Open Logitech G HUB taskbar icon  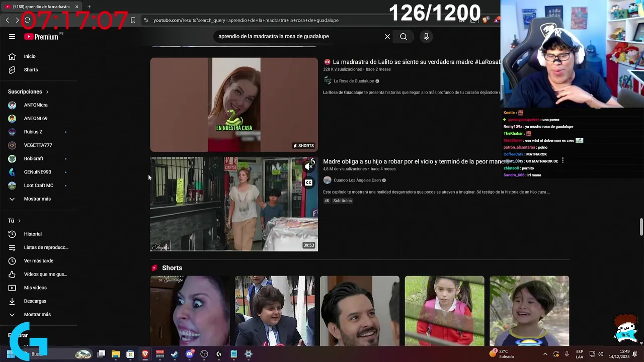pos(219,354)
